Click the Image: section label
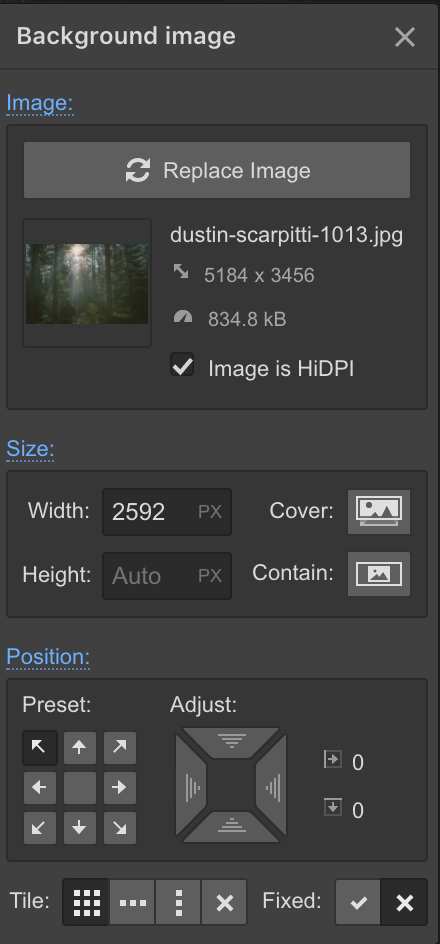The width and height of the screenshot is (440, 944). [x=40, y=103]
